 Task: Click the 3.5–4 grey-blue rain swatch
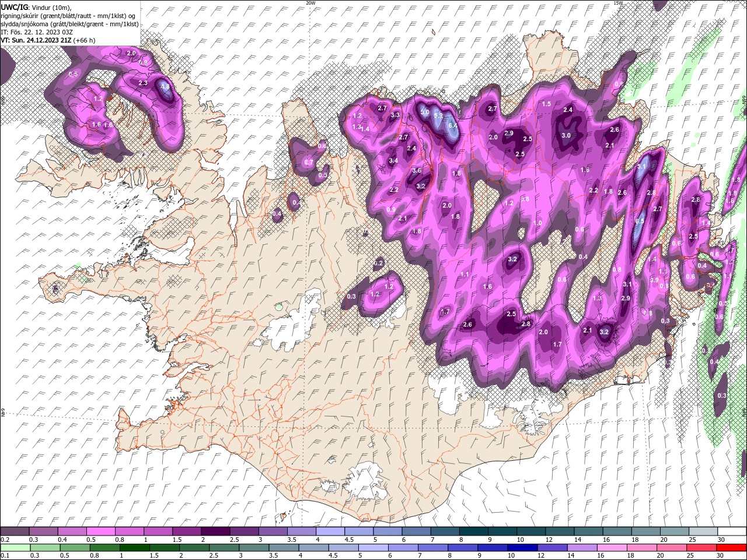284,547
